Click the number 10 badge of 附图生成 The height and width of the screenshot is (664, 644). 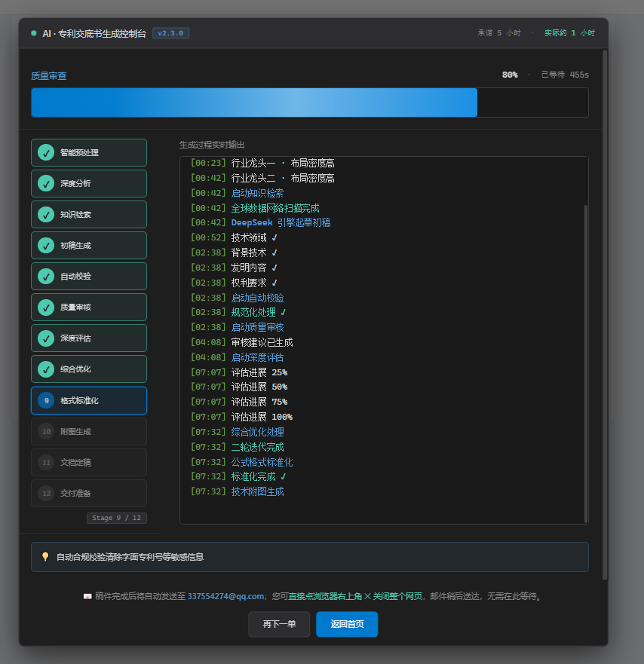tap(46, 432)
